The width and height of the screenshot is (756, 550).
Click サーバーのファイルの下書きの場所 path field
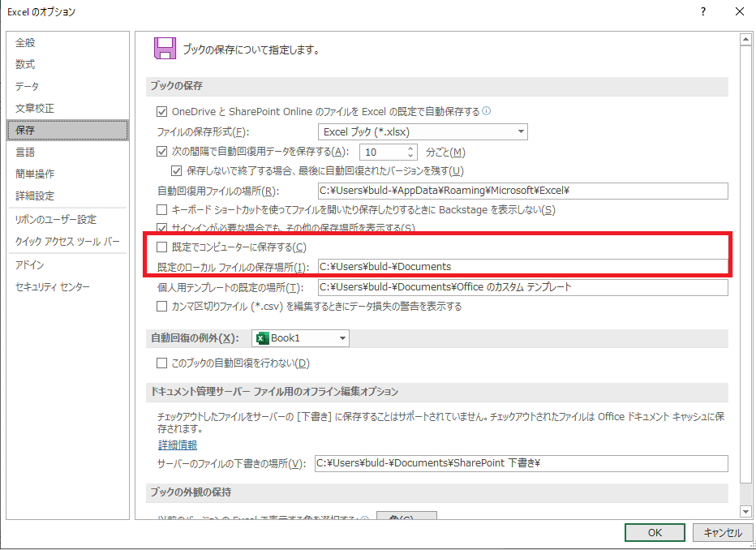pyautogui.click(x=522, y=463)
